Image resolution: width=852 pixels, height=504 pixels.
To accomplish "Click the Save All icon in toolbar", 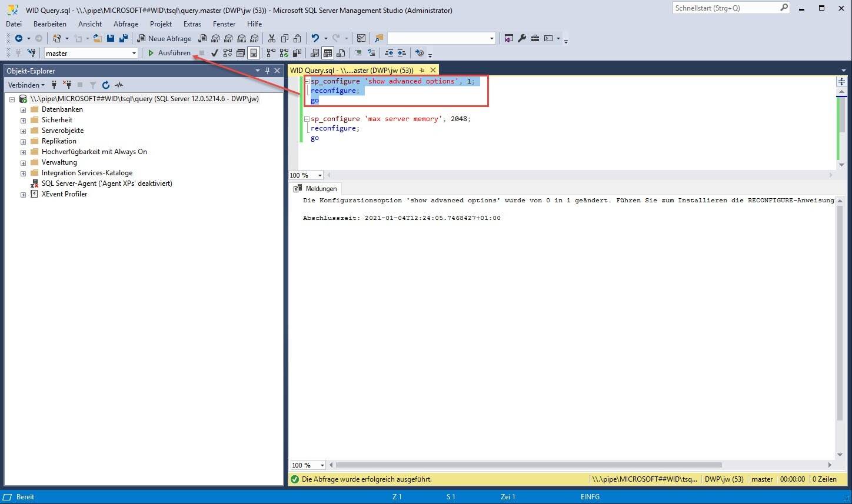I will click(124, 38).
